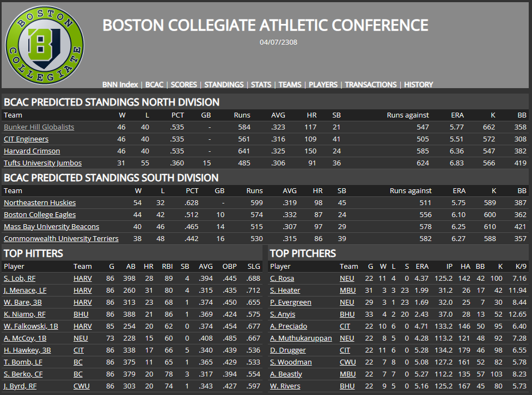The width and height of the screenshot is (532, 395).
Task: View the HISTORY navigation page
Action: pyautogui.click(x=419, y=84)
